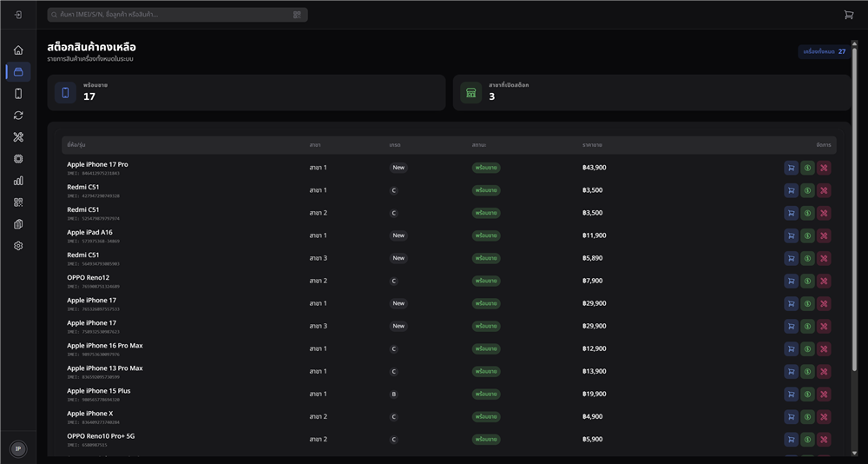
Task: Add Apple iPhone 17 Pro to cart
Action: click(791, 168)
